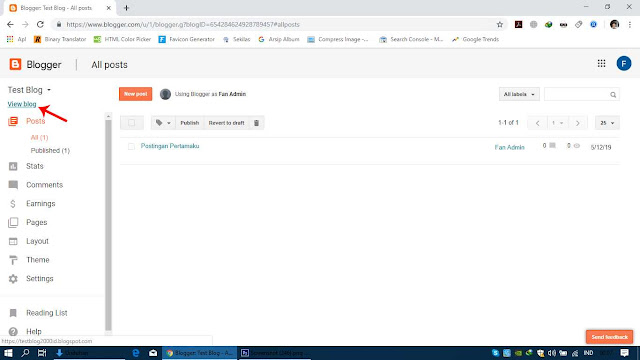Open Task View in taskbar

click(x=42, y=353)
